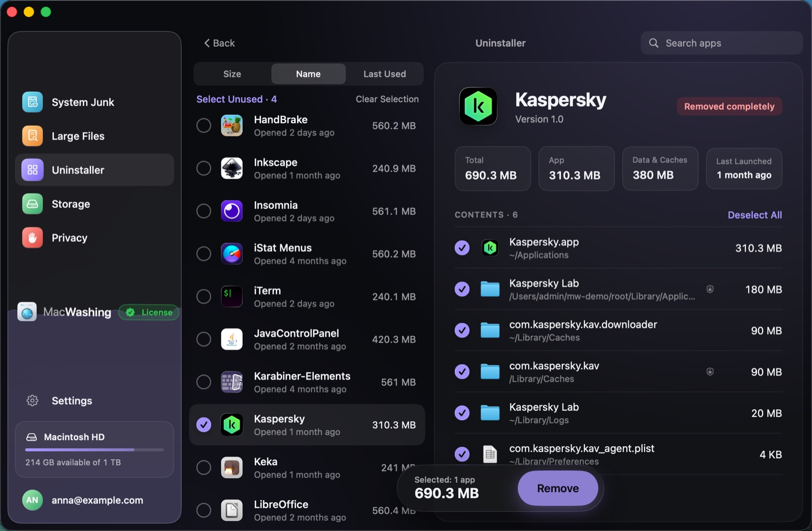Open the Privacy hand icon
Screen dimensions: 812x531
pos(32,238)
